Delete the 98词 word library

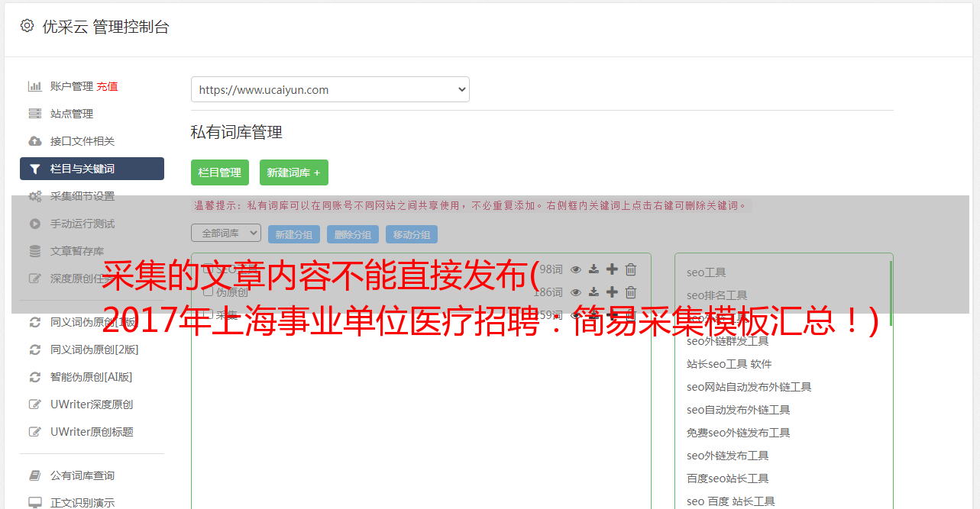click(631, 269)
